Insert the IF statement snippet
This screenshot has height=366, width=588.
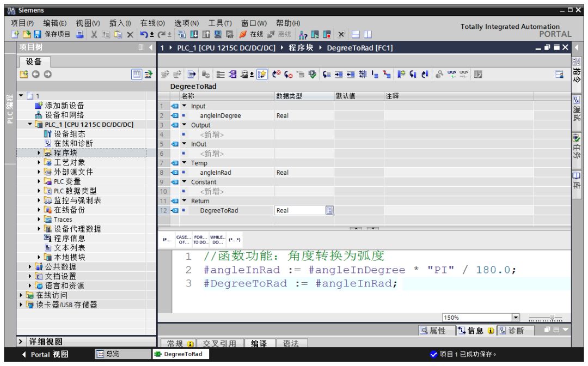(x=166, y=240)
